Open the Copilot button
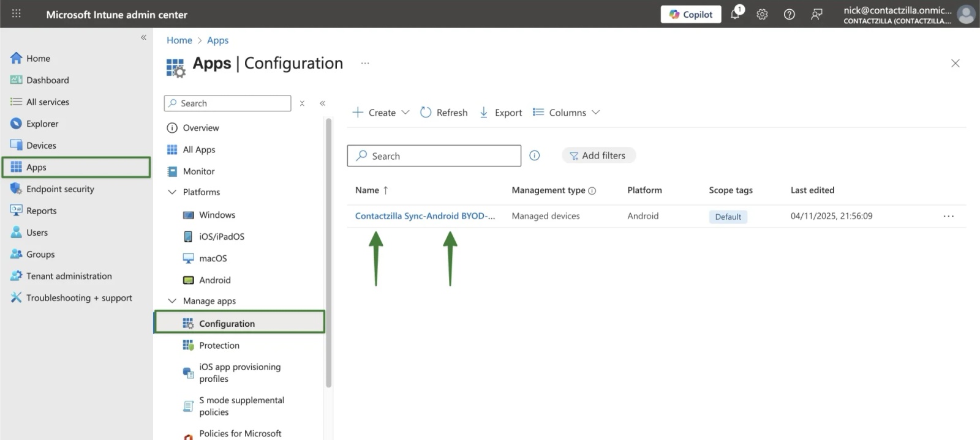 [x=690, y=14]
